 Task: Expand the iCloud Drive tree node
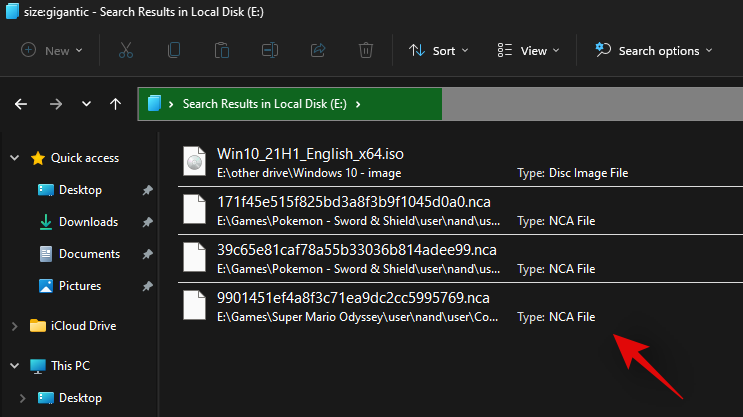point(14,326)
